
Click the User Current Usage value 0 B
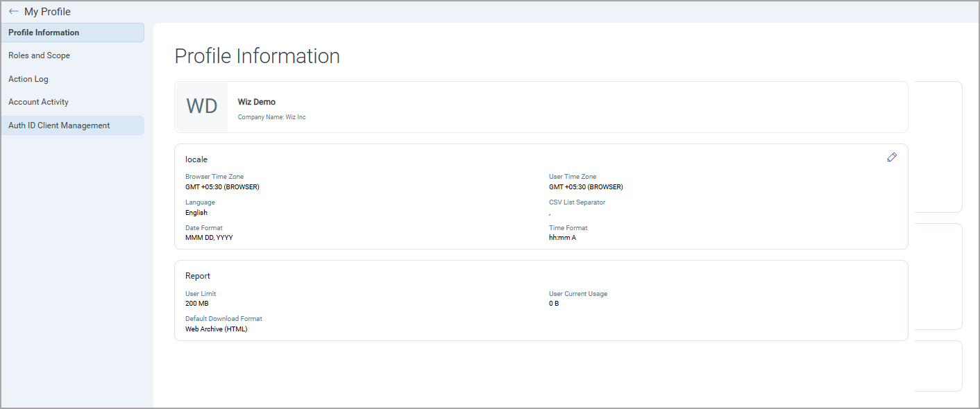553,304
